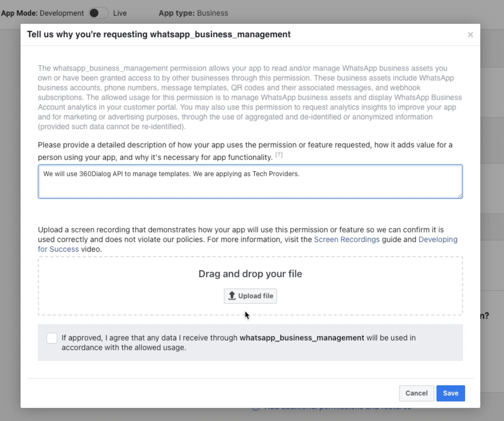Click the gray permission description paragraph
Image resolution: width=504 pixels, height=421 pixels.
(250, 97)
